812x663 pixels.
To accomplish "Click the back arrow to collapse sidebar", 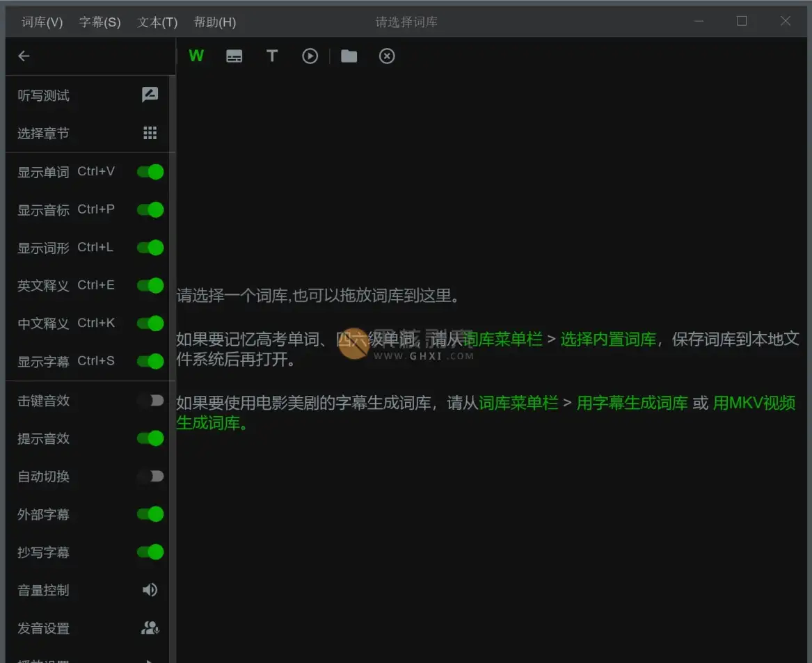I will click(24, 56).
